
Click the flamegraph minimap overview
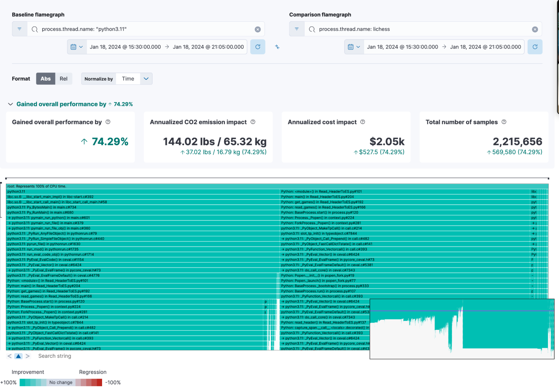click(x=462, y=329)
